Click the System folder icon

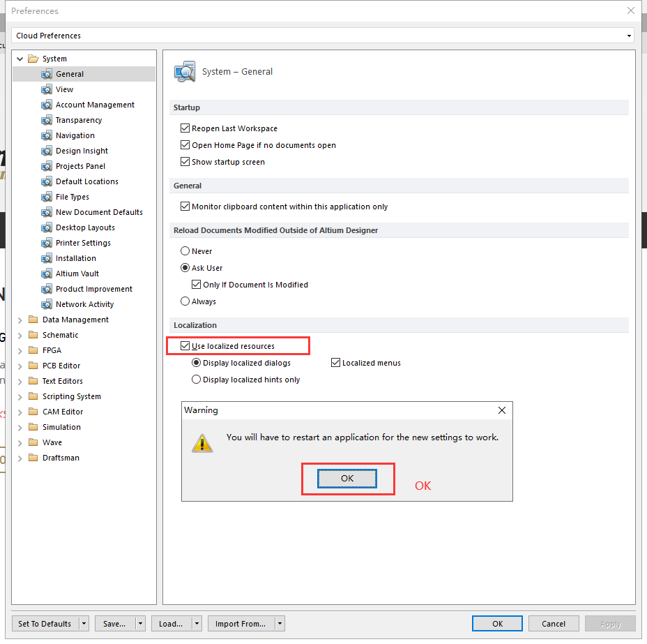click(33, 59)
